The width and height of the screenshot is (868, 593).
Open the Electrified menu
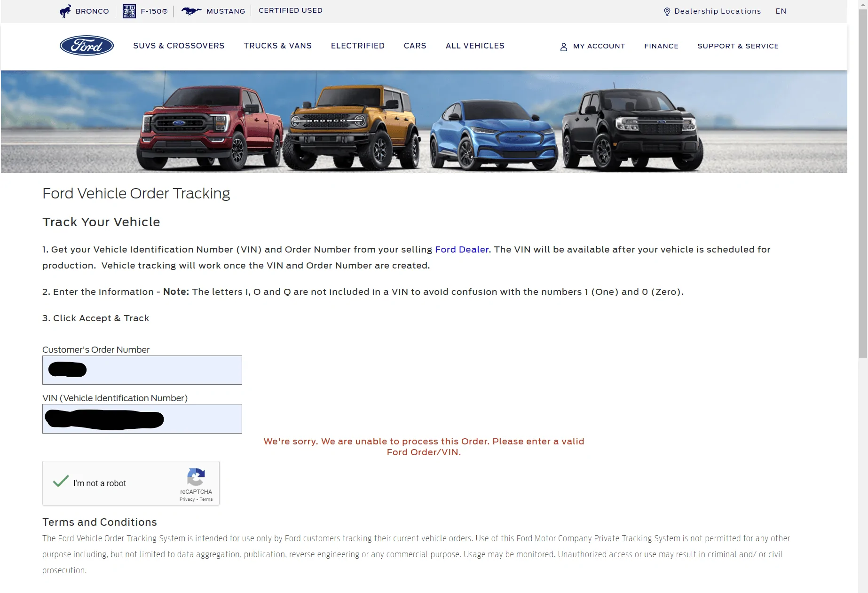pos(358,46)
